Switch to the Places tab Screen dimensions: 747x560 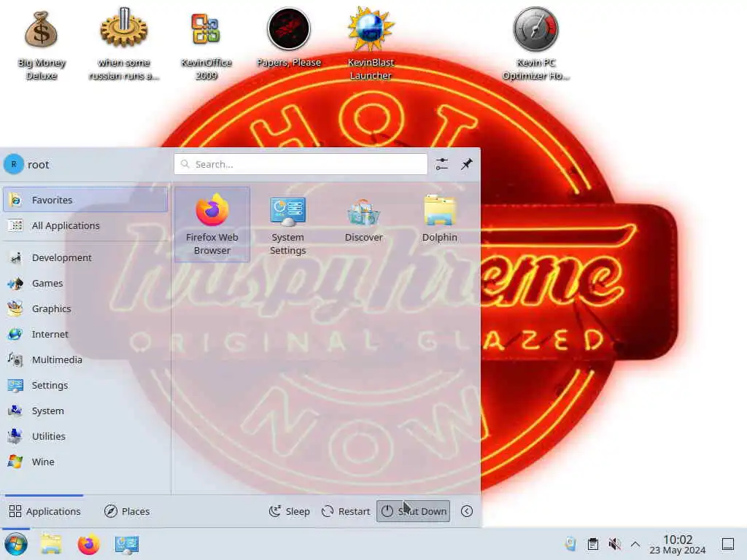coord(127,511)
